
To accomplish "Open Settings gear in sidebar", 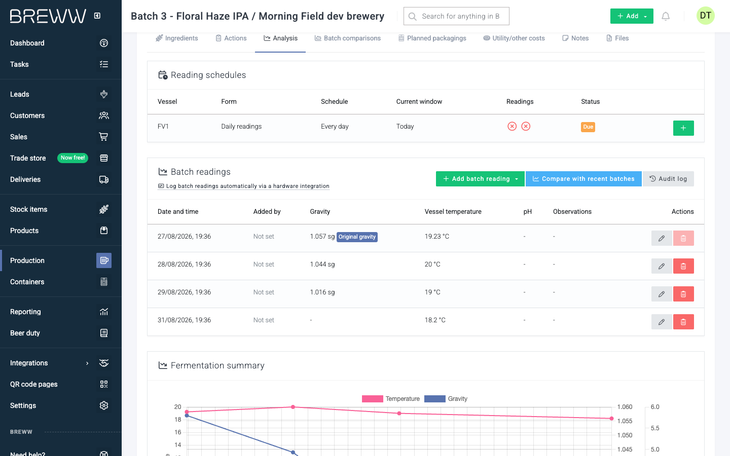I will point(104,406).
